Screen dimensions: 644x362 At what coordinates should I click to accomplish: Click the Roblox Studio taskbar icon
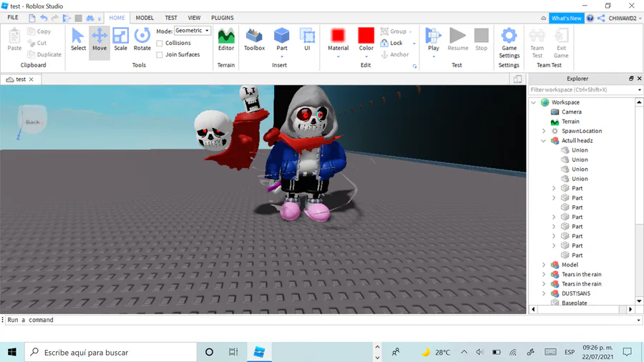pos(259,352)
